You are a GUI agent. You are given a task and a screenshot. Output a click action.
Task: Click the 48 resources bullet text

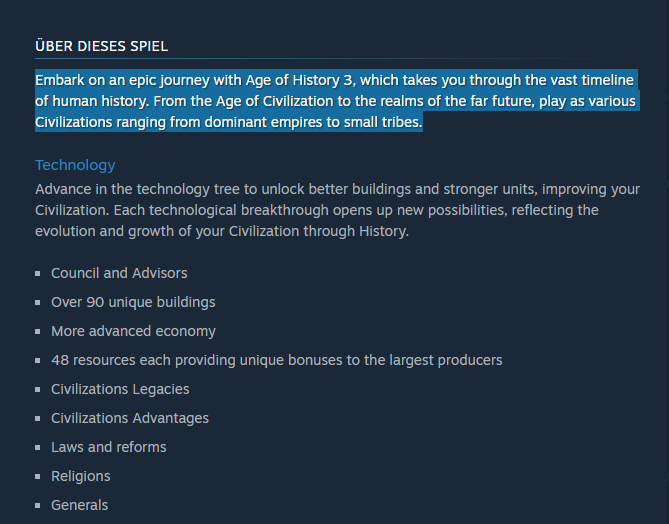pyautogui.click(x=276, y=360)
